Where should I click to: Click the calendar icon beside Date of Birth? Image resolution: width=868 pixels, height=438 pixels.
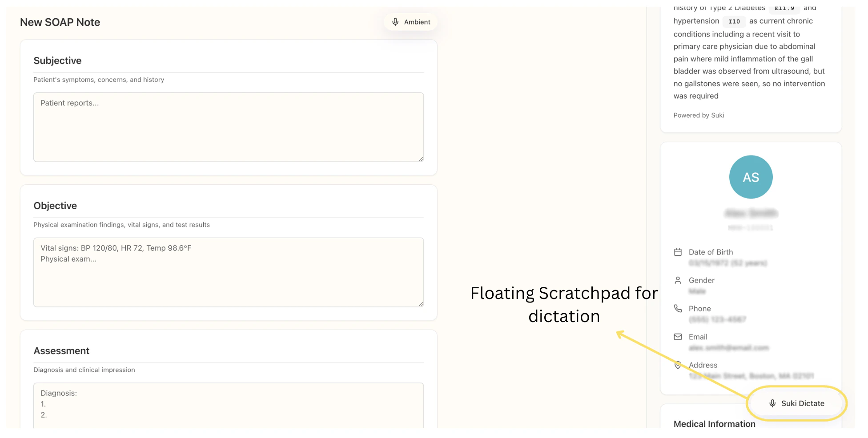coord(678,252)
